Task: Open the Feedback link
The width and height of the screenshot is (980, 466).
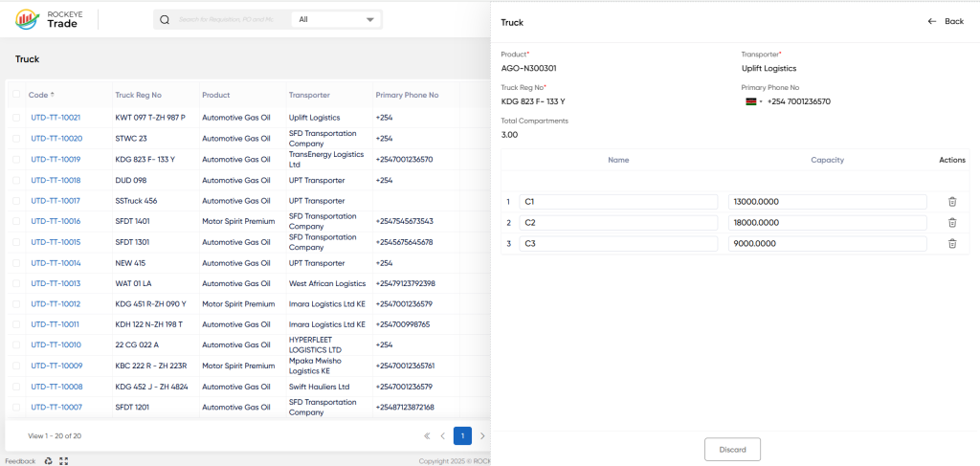Action: point(21,461)
